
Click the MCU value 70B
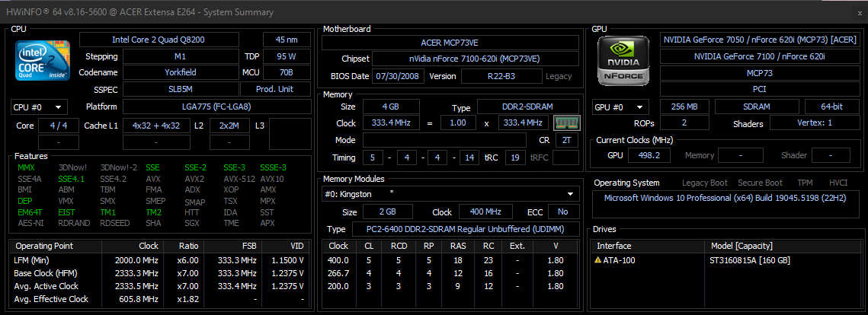[287, 72]
